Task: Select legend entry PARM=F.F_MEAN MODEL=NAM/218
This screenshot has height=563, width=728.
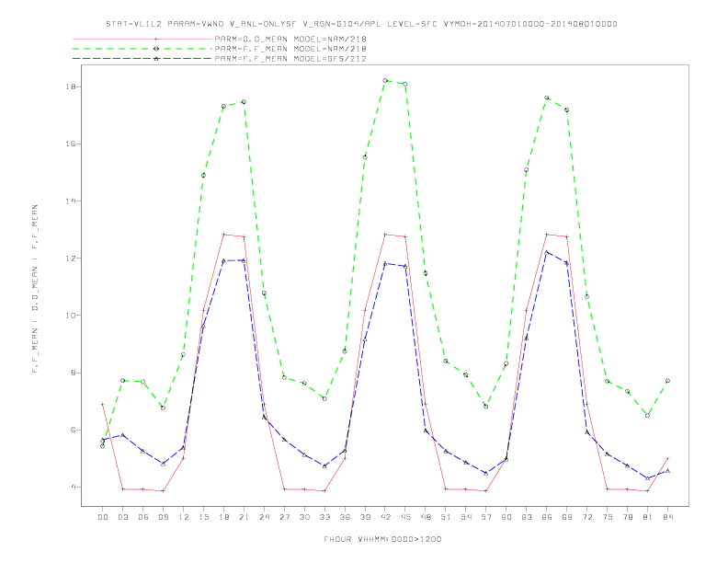Action: tap(290, 49)
